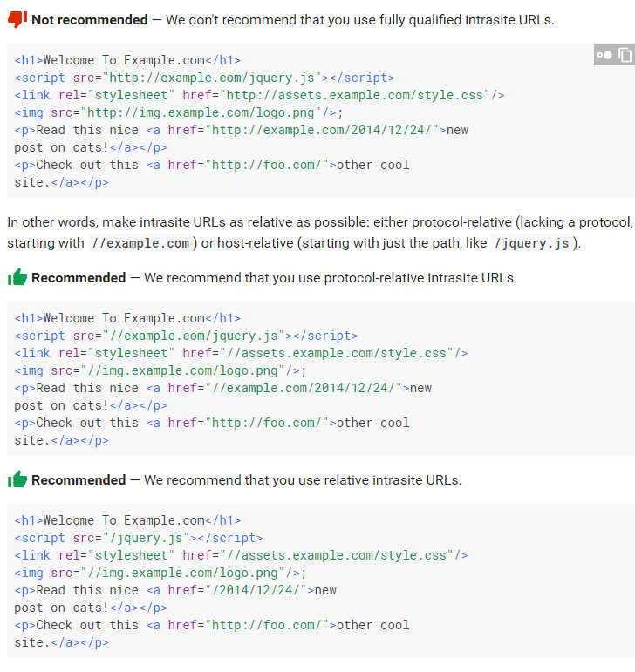
Task: Copy the first code sample to clipboard
Action: click(625, 55)
